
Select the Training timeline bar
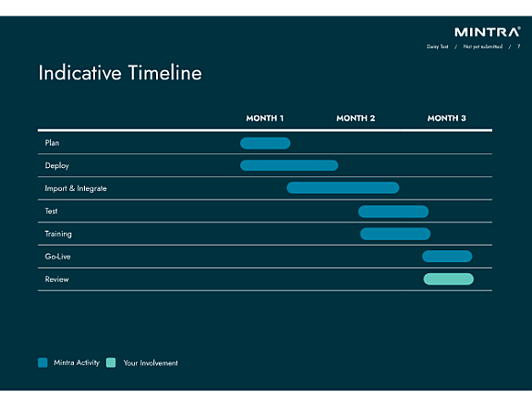tap(395, 234)
